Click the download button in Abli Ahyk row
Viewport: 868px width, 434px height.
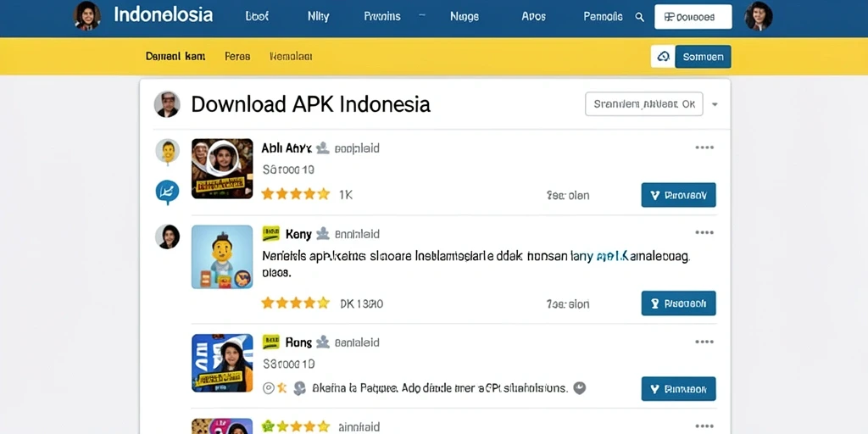679,195
